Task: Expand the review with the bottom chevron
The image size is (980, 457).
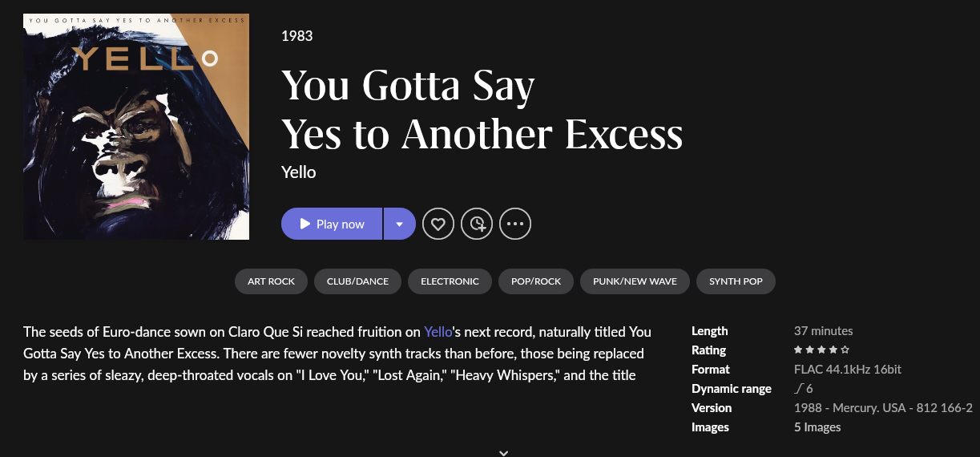Action: (503, 452)
